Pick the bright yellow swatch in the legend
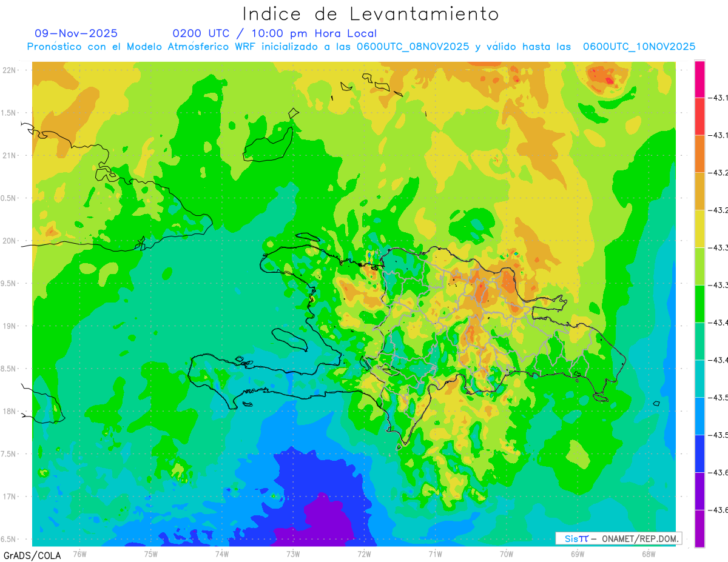The height and width of the screenshot is (562, 728). [x=699, y=229]
